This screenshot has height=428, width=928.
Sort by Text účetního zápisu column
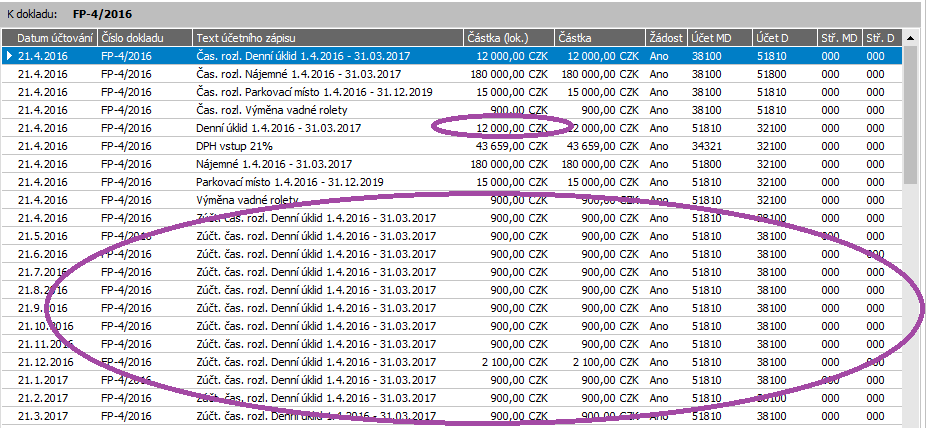tap(328, 38)
